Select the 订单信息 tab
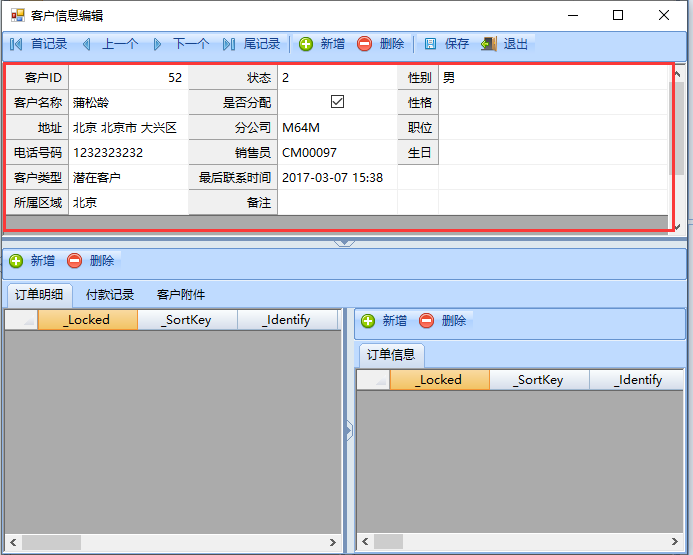Image resolution: width=693 pixels, height=555 pixels. (391, 355)
